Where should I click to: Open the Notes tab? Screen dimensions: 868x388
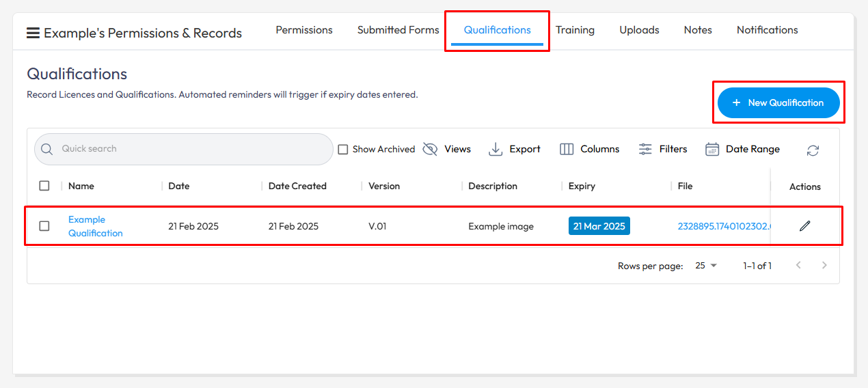[698, 30]
